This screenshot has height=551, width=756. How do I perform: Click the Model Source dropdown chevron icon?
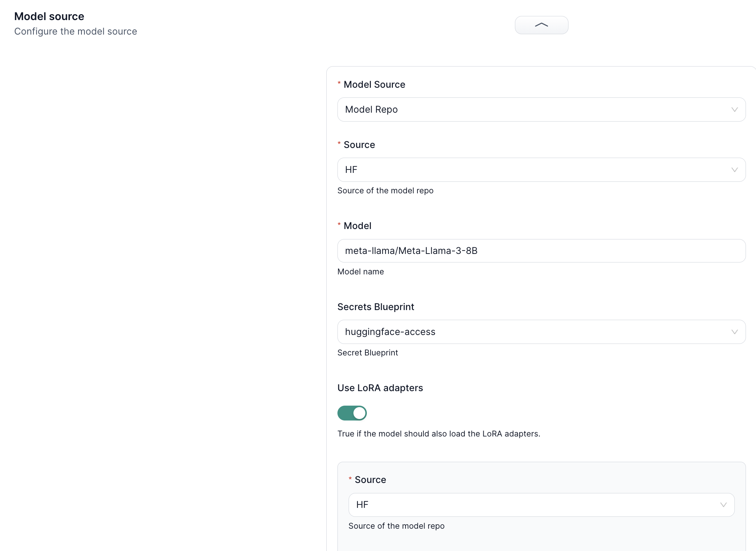pos(734,109)
